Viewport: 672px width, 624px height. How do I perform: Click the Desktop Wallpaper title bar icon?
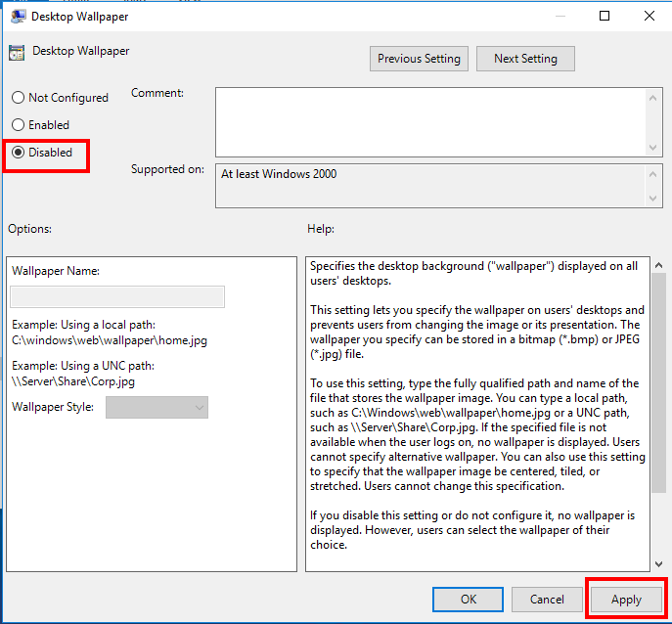pos(18,17)
